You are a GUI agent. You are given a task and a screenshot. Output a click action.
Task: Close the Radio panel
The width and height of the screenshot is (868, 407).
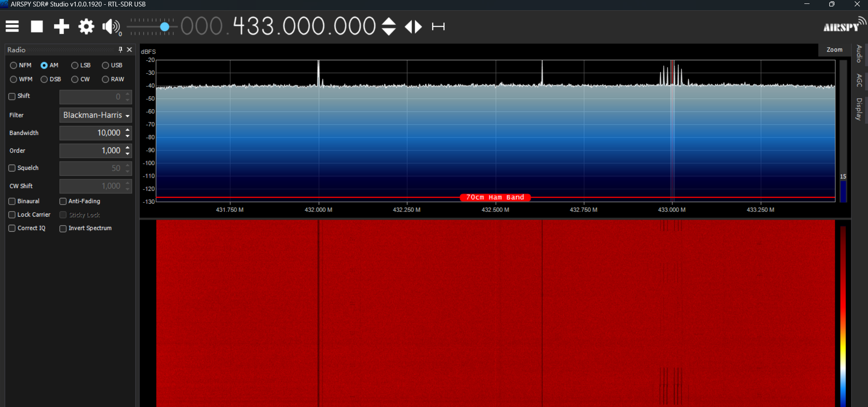pyautogui.click(x=129, y=49)
